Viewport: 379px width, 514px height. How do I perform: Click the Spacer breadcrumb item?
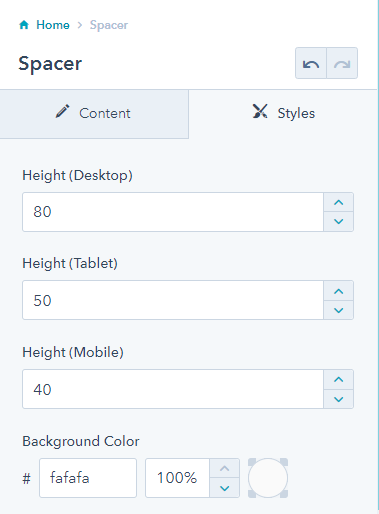[x=109, y=25]
